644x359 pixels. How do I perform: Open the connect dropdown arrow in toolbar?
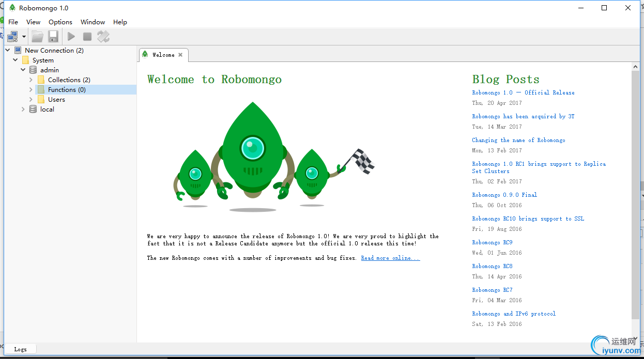coord(24,37)
